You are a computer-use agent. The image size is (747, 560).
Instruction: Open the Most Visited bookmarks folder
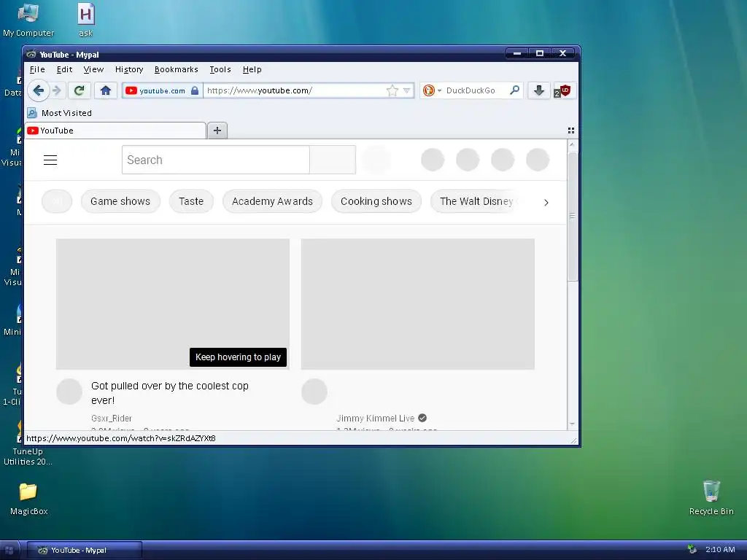[x=60, y=113]
